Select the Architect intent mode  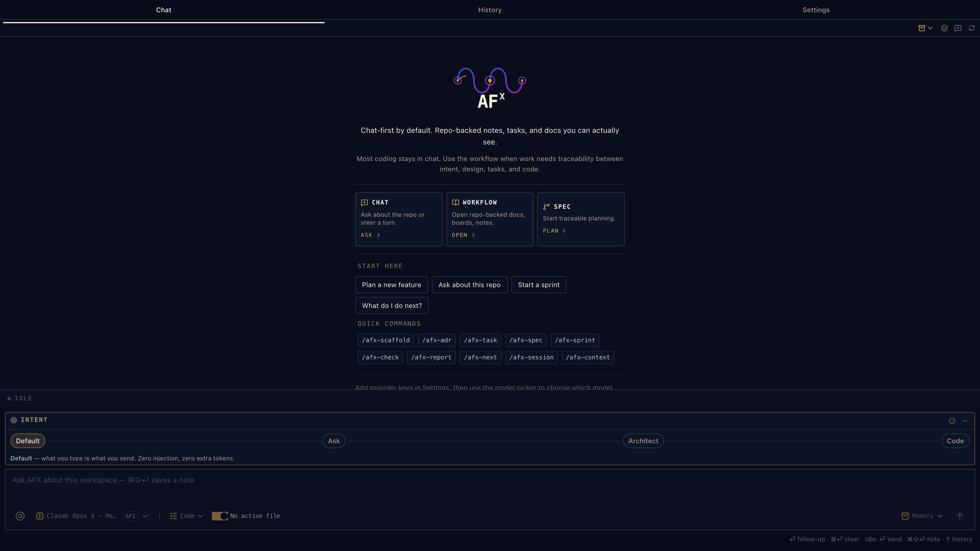(x=643, y=441)
